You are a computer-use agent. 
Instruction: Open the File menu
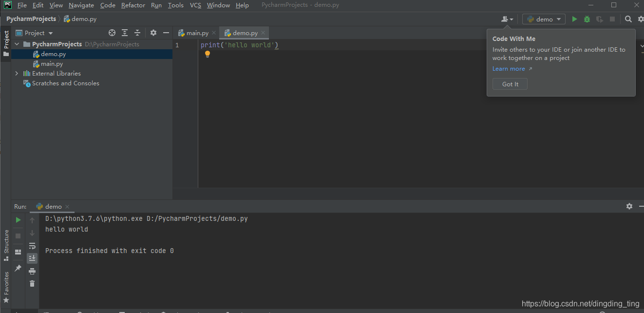pos(22,5)
